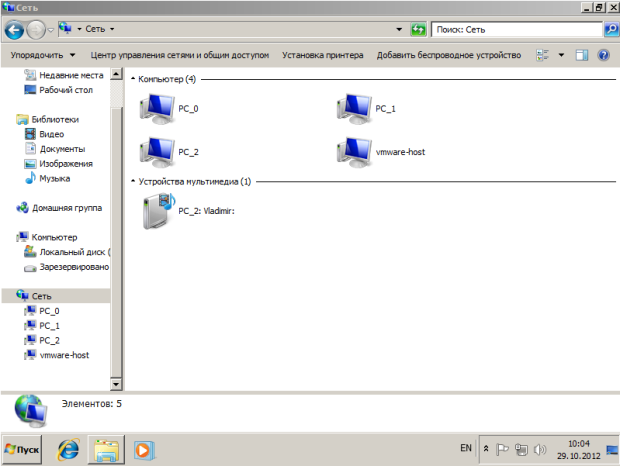
Task: Open the recent pages dropdown beside Forward
Action: (51, 30)
